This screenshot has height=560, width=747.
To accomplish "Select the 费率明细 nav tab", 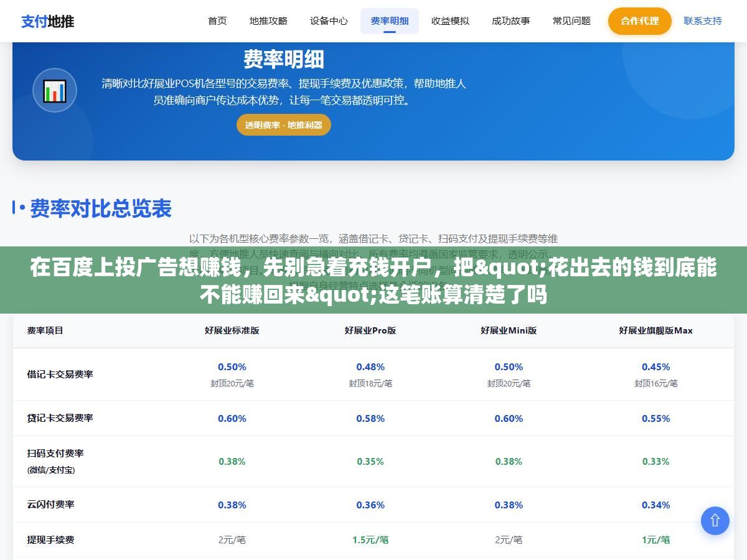I will click(x=390, y=21).
